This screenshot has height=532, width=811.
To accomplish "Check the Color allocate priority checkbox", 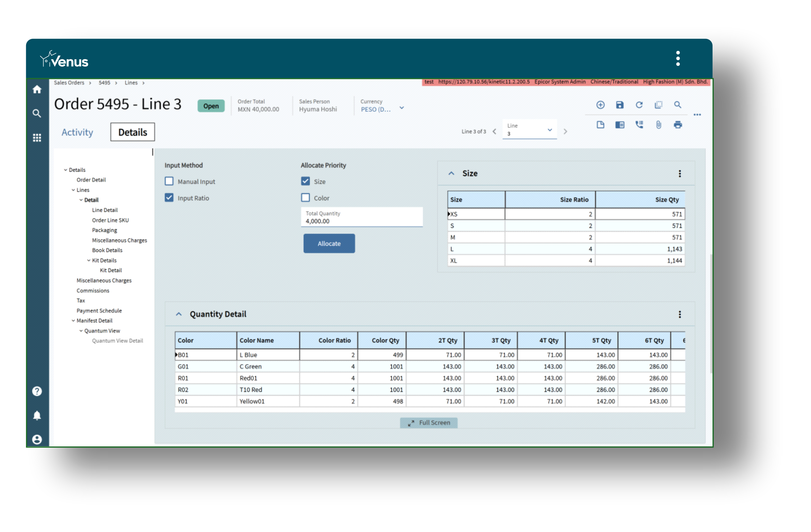I will pyautogui.click(x=305, y=197).
